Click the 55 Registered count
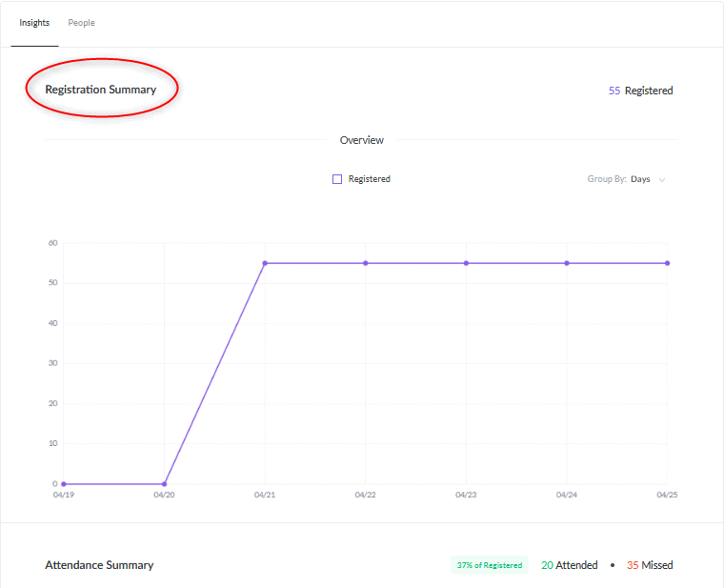 coord(640,91)
